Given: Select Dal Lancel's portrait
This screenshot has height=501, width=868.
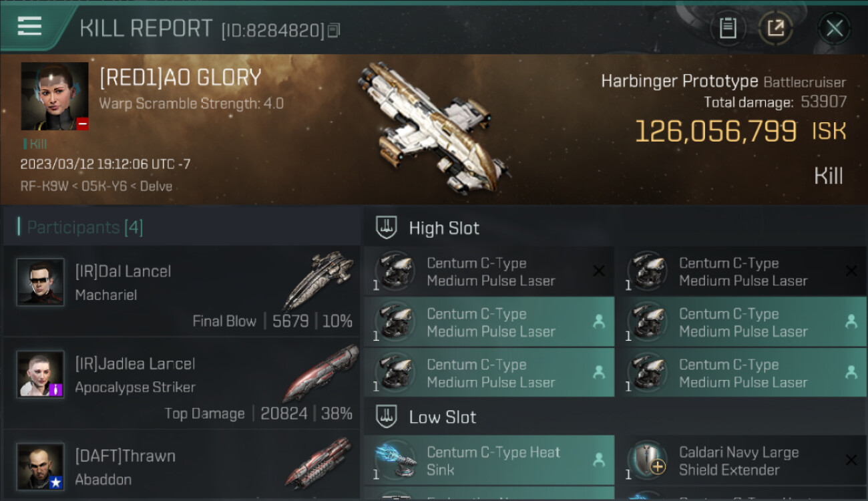Looking at the screenshot, I should pyautogui.click(x=40, y=282).
